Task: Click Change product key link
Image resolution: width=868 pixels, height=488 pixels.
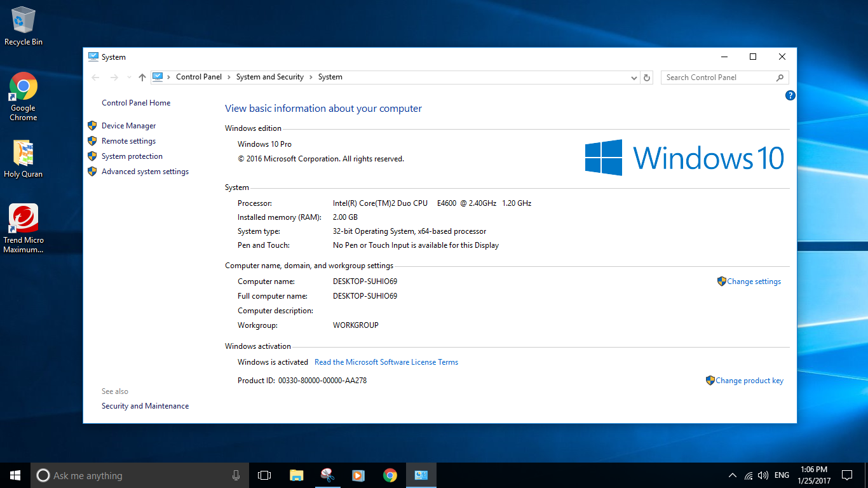Action: click(749, 381)
